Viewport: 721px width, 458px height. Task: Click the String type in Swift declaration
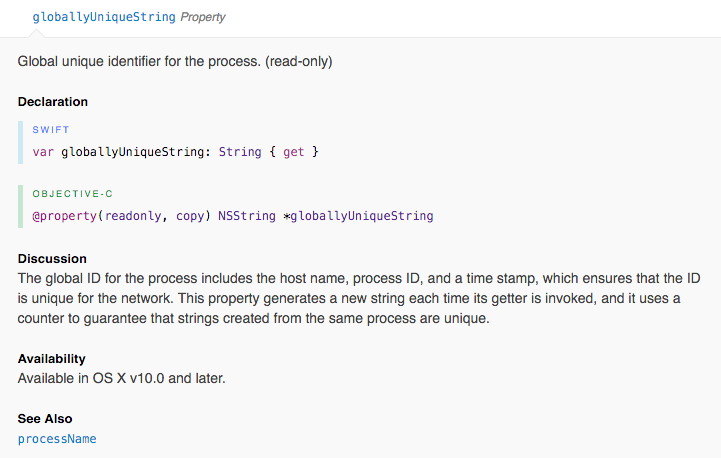(240, 152)
